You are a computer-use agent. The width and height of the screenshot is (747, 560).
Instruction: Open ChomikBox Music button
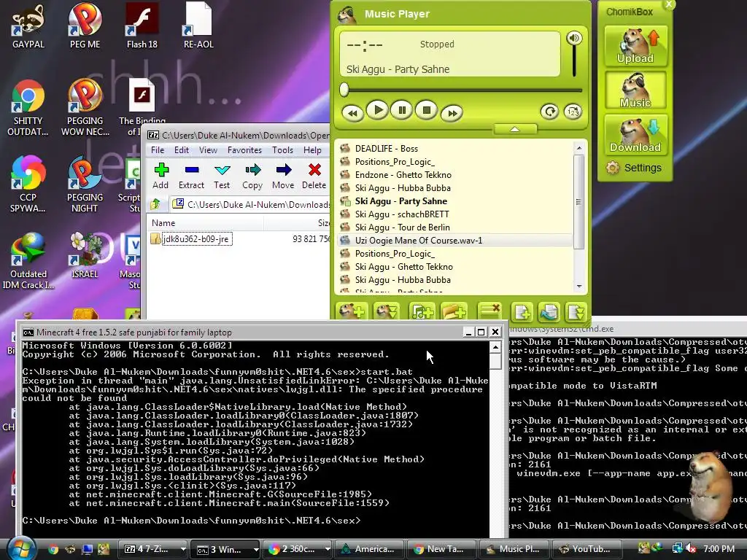635,90
